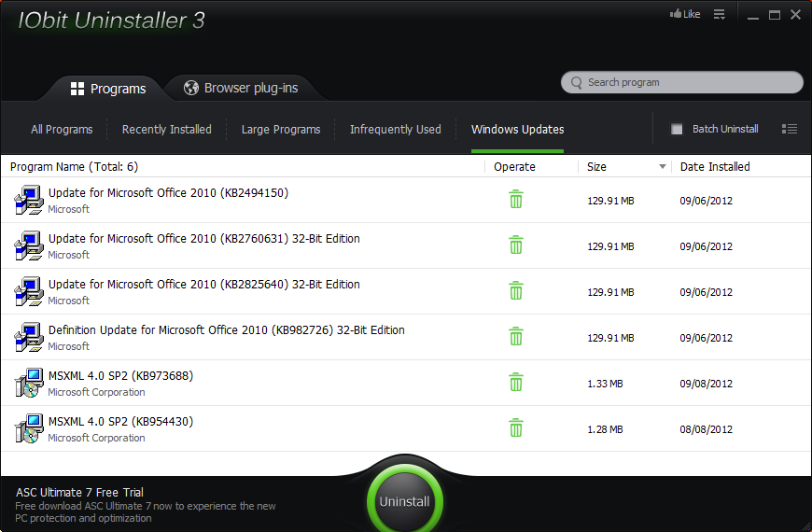Click the 09/08/2012 install date
The height and width of the screenshot is (532, 812).
click(x=706, y=384)
